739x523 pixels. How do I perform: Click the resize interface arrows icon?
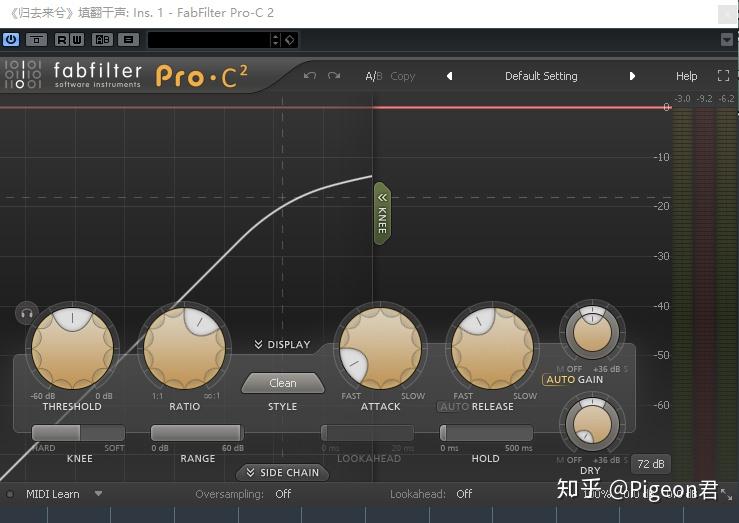pyautogui.click(x=726, y=493)
